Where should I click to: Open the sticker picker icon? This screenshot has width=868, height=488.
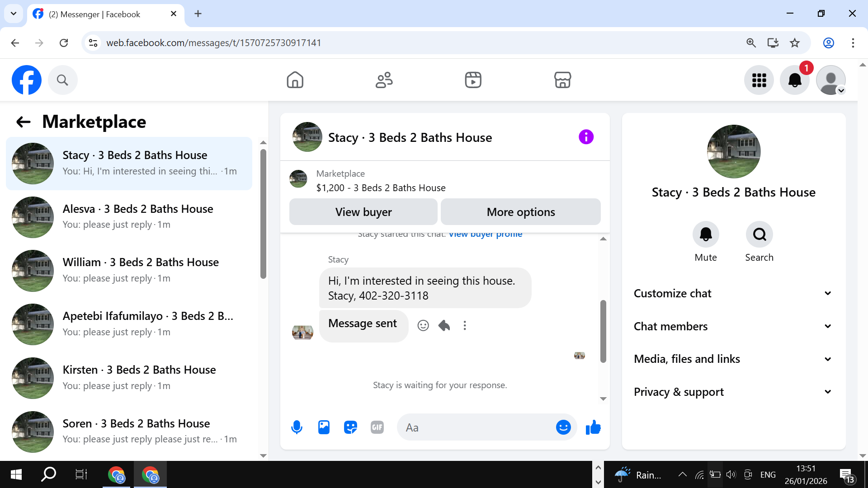click(350, 427)
